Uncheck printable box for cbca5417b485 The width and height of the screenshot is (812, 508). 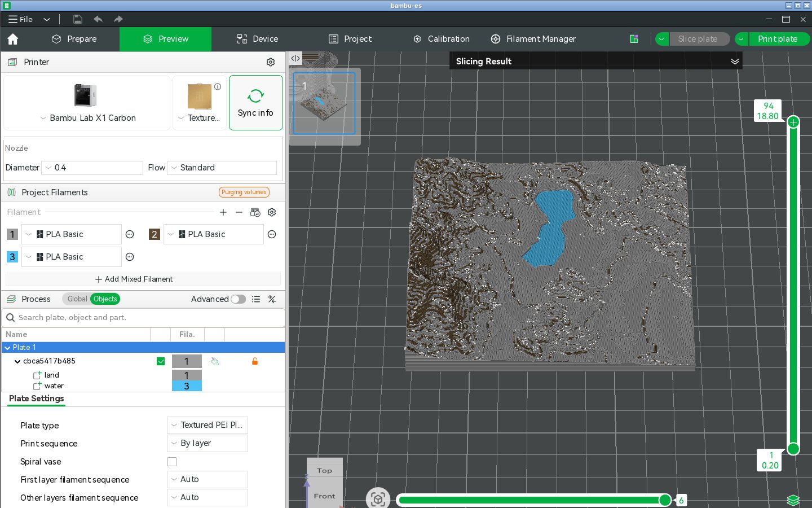click(x=161, y=361)
